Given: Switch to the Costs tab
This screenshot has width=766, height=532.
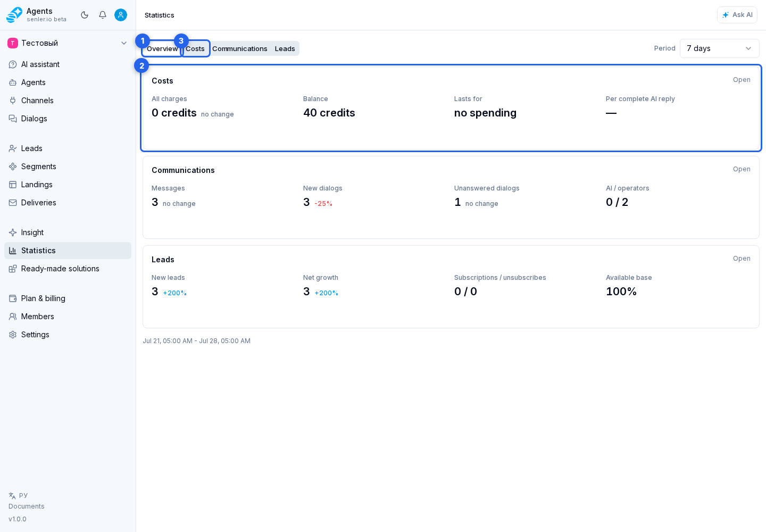Looking at the screenshot, I should click(195, 48).
